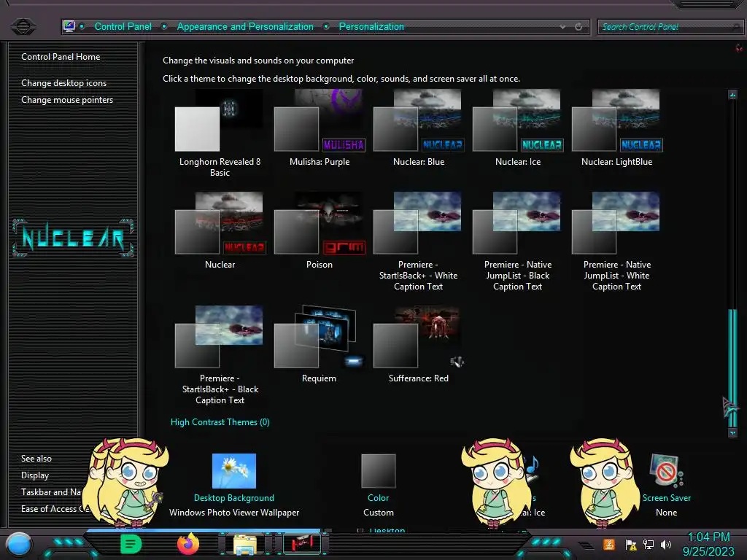The width and height of the screenshot is (747, 560).
Task: Open High Contrast Themes (0) group
Action: pyautogui.click(x=220, y=422)
